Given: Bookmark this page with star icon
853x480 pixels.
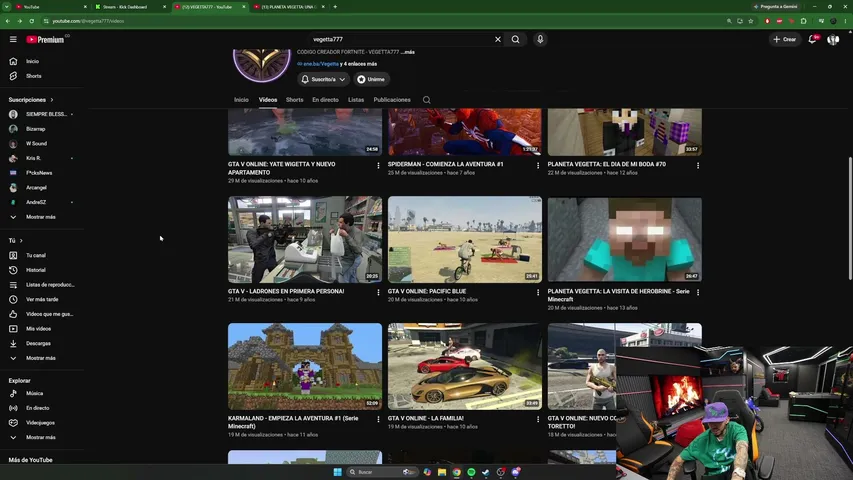Looking at the screenshot, I should tap(751, 21).
